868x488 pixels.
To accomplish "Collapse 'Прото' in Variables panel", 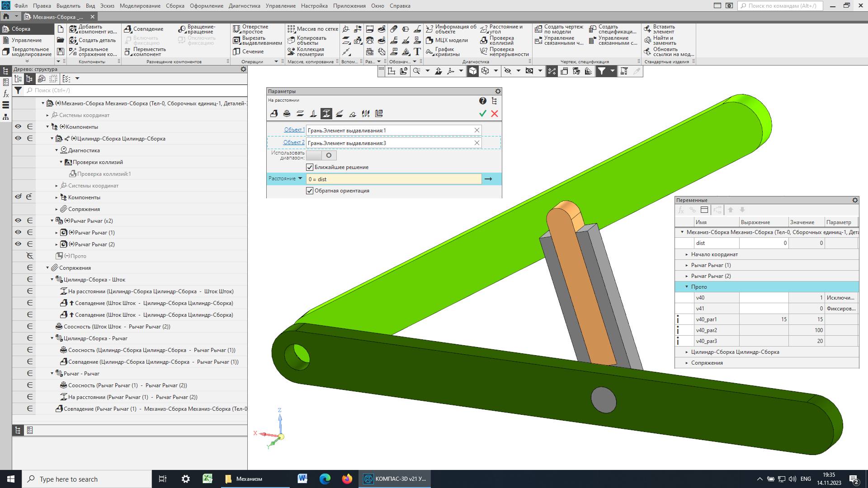I will tap(687, 287).
